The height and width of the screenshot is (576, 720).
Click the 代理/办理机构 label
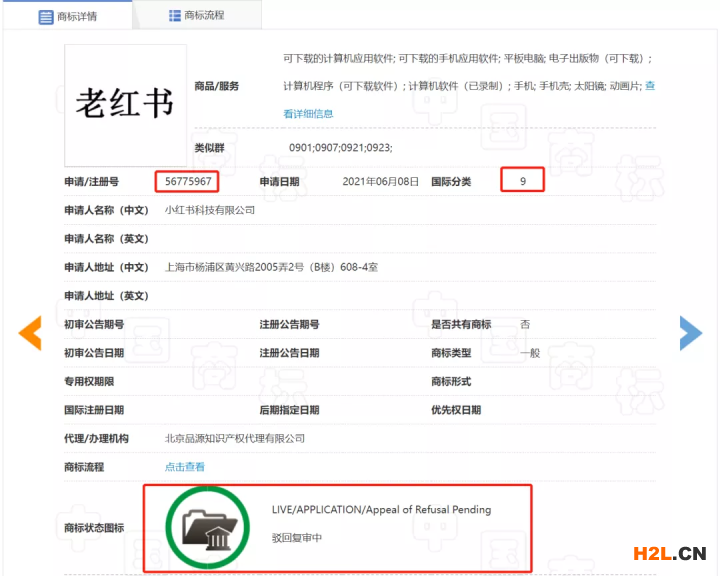point(96,438)
